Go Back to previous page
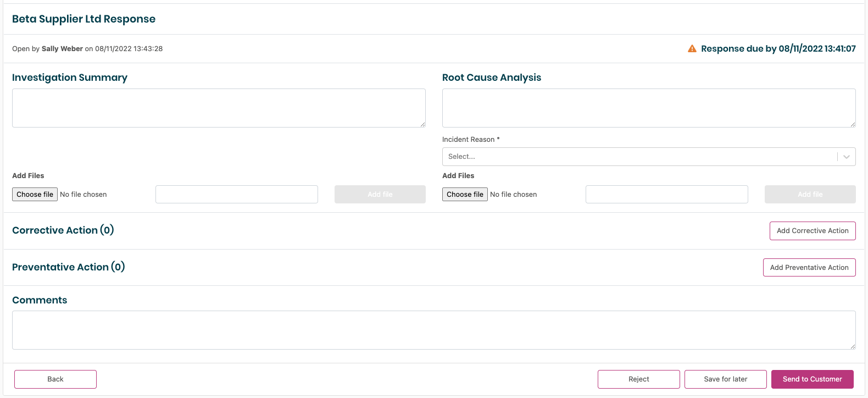Viewport: 868px width, 398px height. coord(55,379)
